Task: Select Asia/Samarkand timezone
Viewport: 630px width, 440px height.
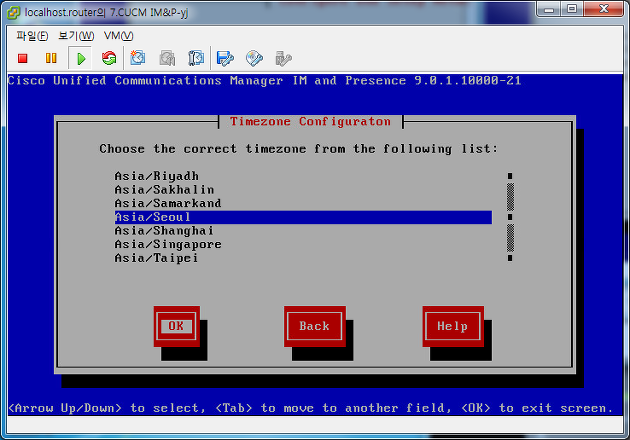Action: (303, 204)
